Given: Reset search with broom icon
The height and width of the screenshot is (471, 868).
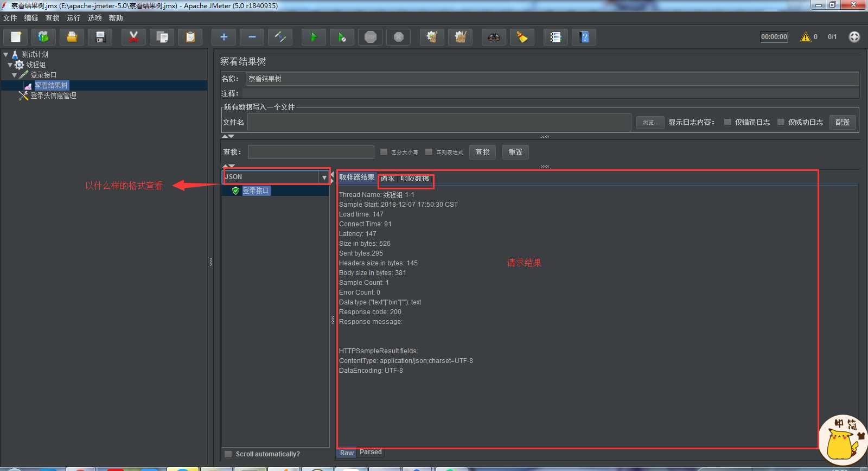Looking at the screenshot, I should click(x=522, y=37).
